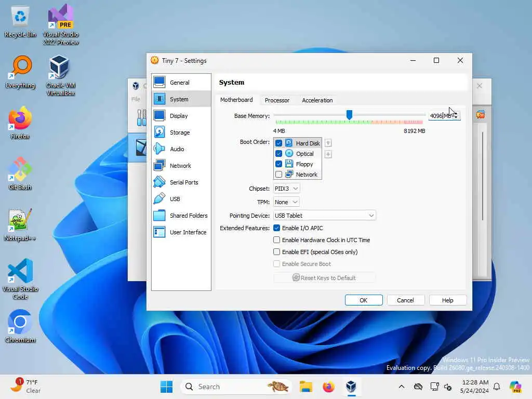Open Recycle Bin desktop icon
Viewport: 532px width, 399px height.
20,21
